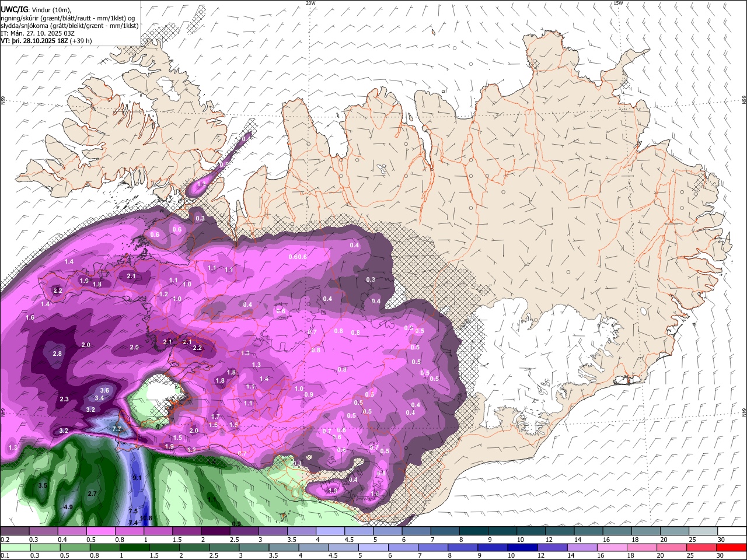Click the '3.5' value in the green area
Viewport: 747px width, 560px height.
(x=42, y=485)
